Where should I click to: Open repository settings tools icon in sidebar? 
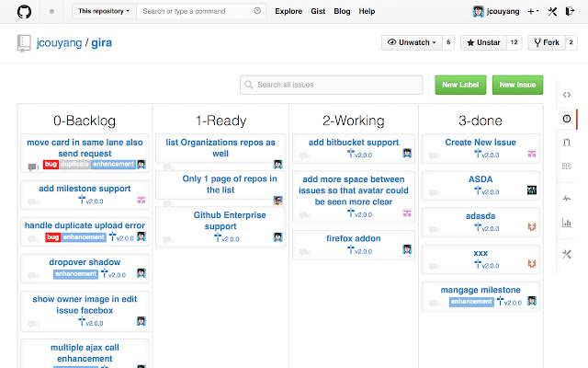[567, 254]
